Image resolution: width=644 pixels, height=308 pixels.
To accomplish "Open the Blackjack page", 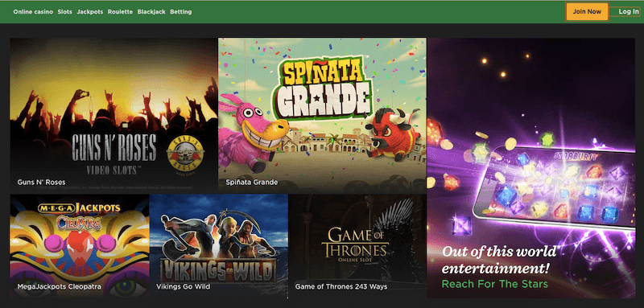I will [x=151, y=12].
